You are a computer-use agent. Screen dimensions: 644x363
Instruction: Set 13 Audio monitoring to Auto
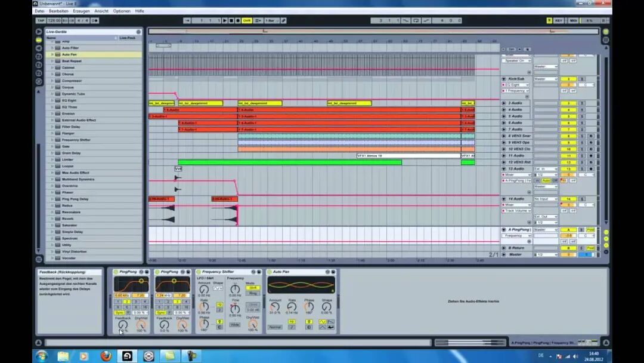pyautogui.click(x=546, y=180)
